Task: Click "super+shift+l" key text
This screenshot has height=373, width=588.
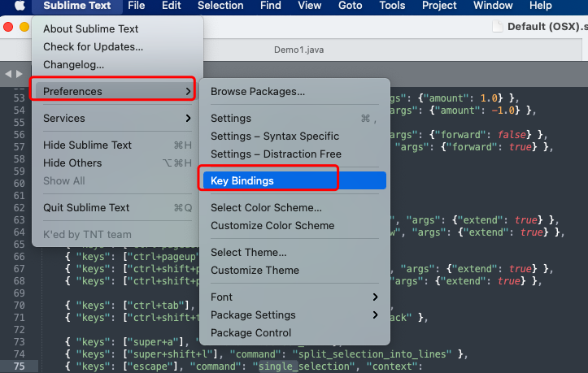Action: click(x=173, y=353)
